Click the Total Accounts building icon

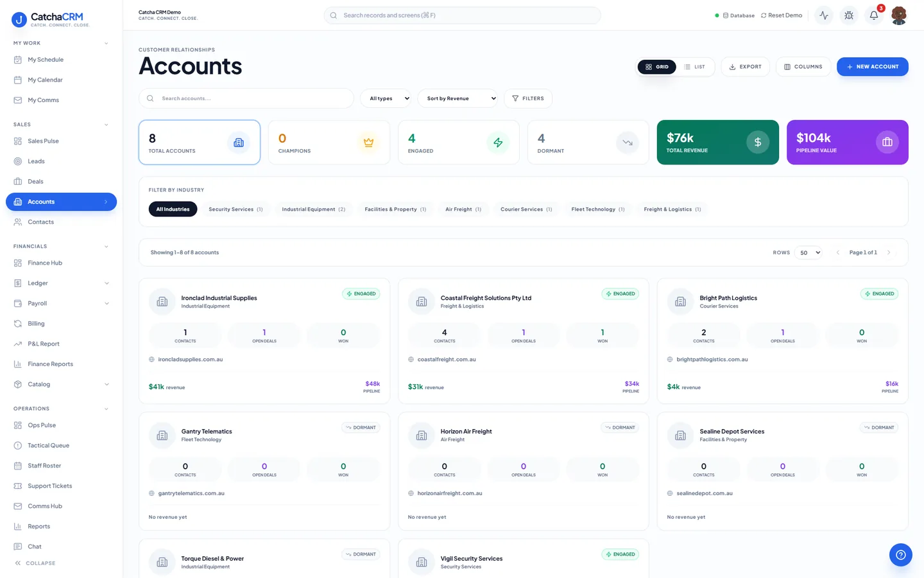pyautogui.click(x=239, y=143)
